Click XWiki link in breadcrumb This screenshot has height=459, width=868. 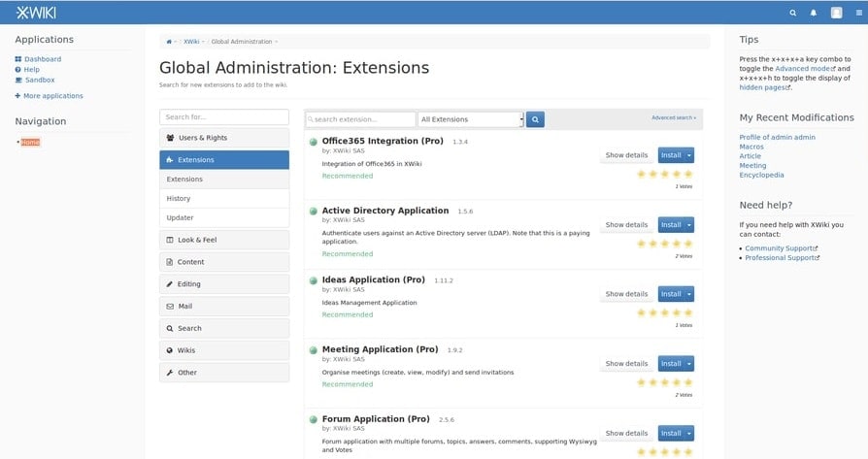pyautogui.click(x=191, y=42)
